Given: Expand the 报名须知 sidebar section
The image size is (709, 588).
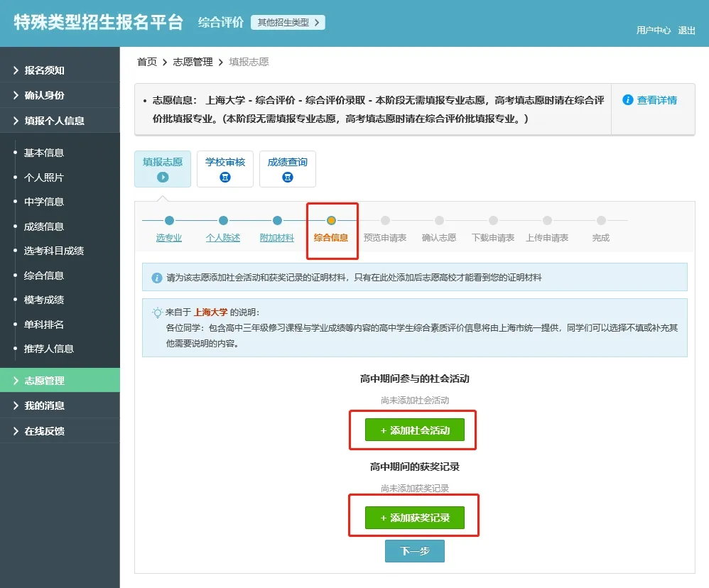Looking at the screenshot, I should point(60,70).
